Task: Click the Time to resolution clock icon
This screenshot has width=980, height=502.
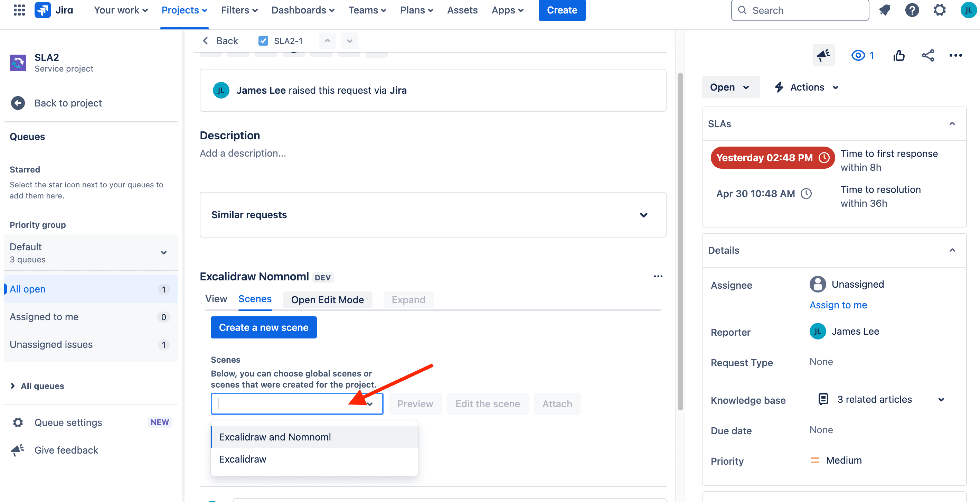Action: 806,194
